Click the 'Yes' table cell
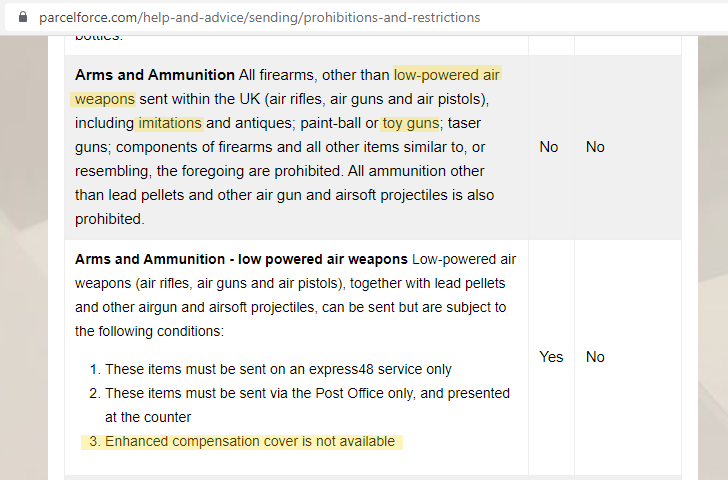 coord(551,357)
